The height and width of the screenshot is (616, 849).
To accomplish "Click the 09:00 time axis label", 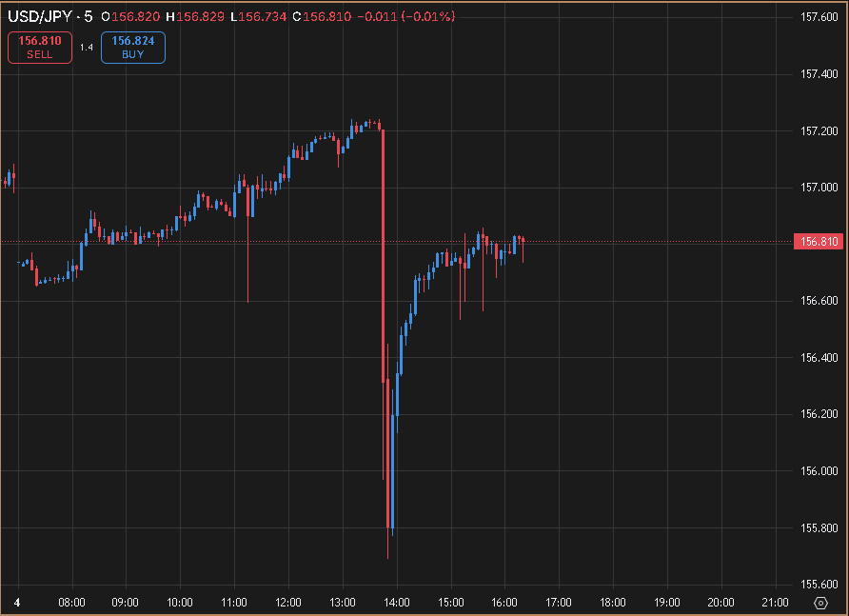I will [x=125, y=603].
